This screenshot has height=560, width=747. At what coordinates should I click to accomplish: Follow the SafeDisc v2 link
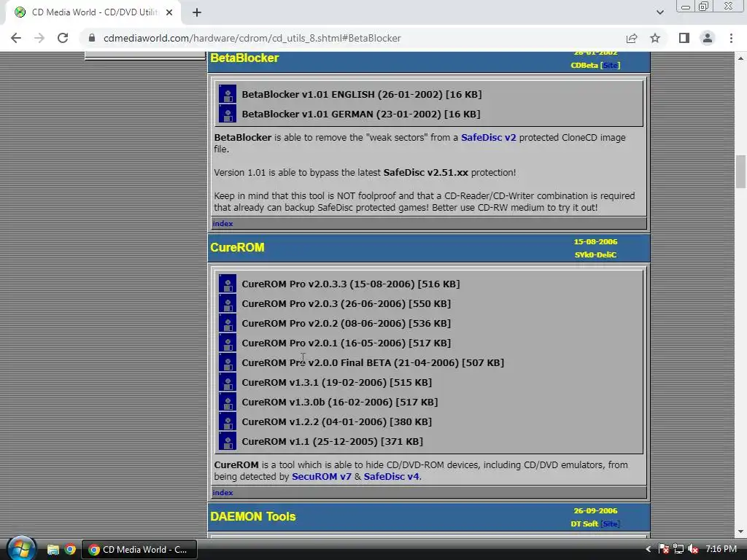tap(488, 138)
